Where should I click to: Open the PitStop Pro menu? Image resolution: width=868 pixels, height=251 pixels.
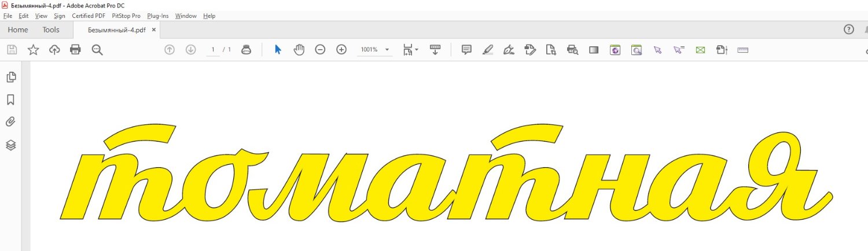pos(126,16)
